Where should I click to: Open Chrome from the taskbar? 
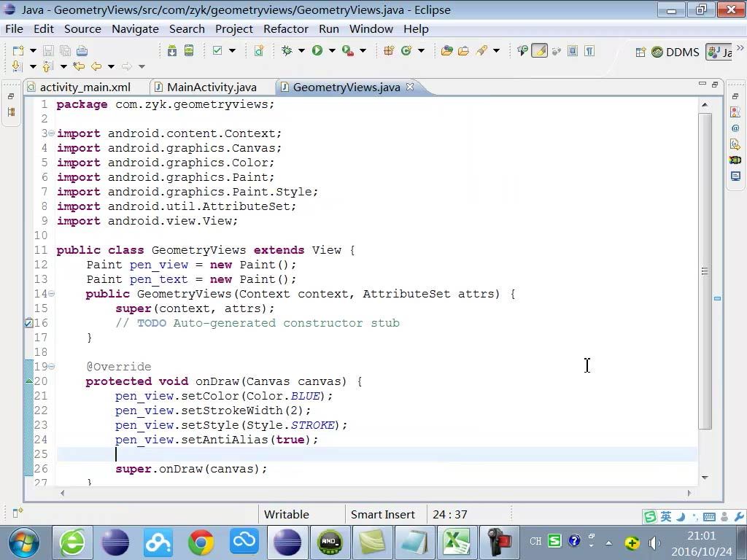[201, 542]
